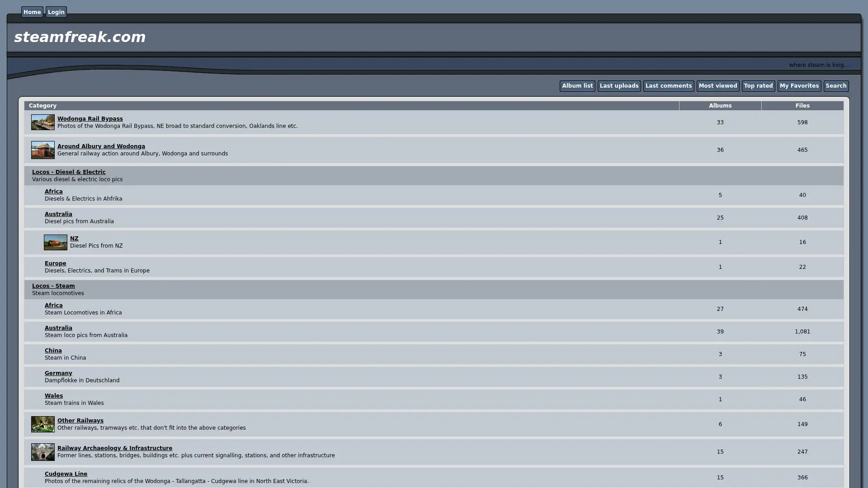This screenshot has width=868, height=488.
Task: Open the Wales steam trains category
Action: 53,395
